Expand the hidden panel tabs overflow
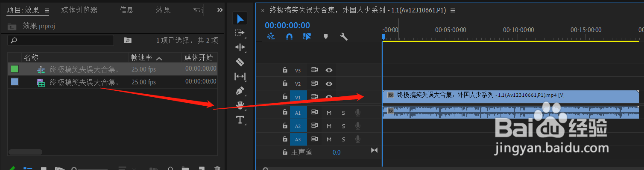The height and width of the screenshot is (170, 644). [220, 10]
